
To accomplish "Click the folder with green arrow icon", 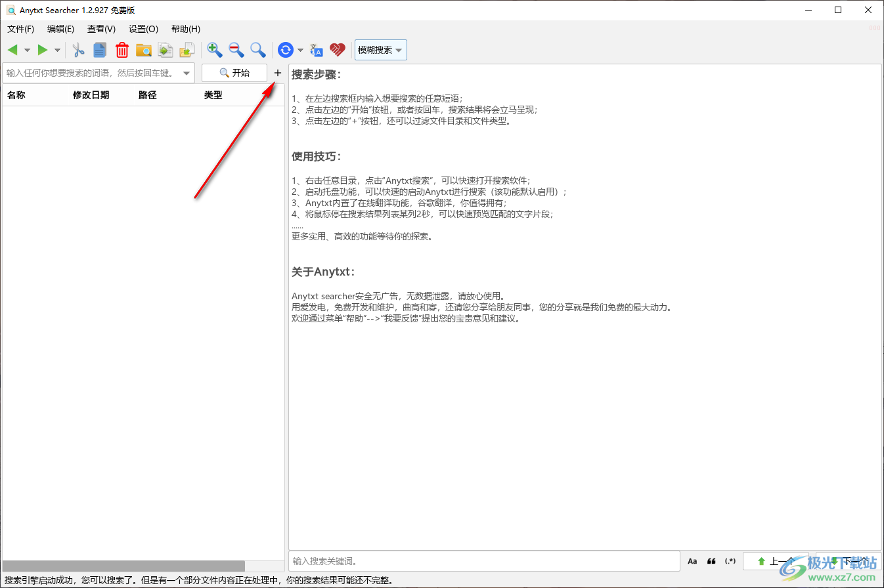I will (x=187, y=50).
